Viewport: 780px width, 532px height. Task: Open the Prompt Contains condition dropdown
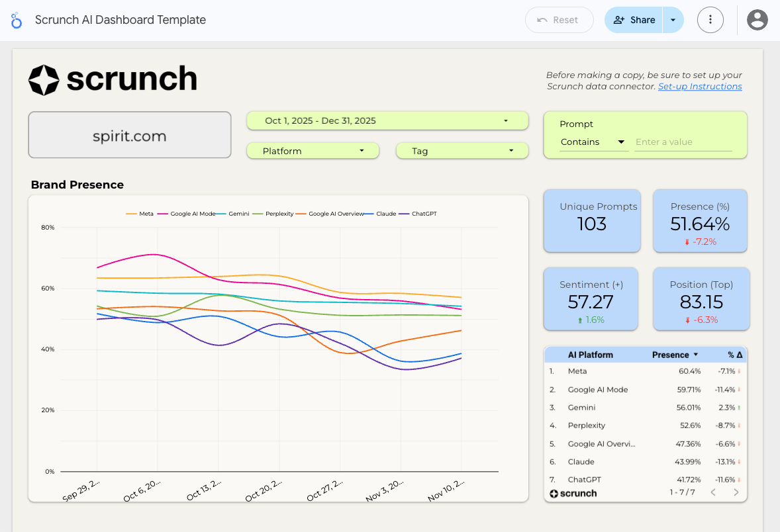[x=593, y=142]
